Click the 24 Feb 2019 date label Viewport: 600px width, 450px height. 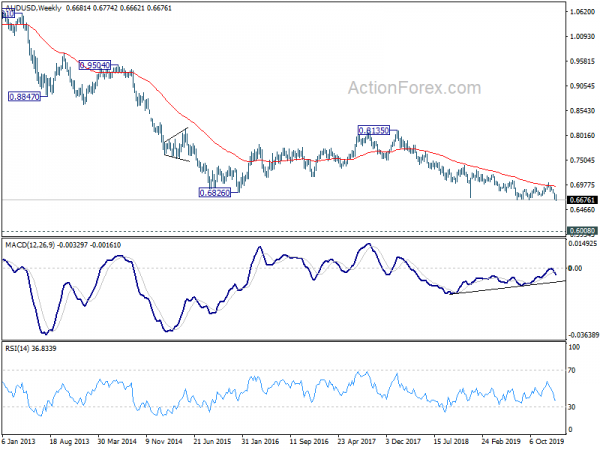[x=500, y=441]
